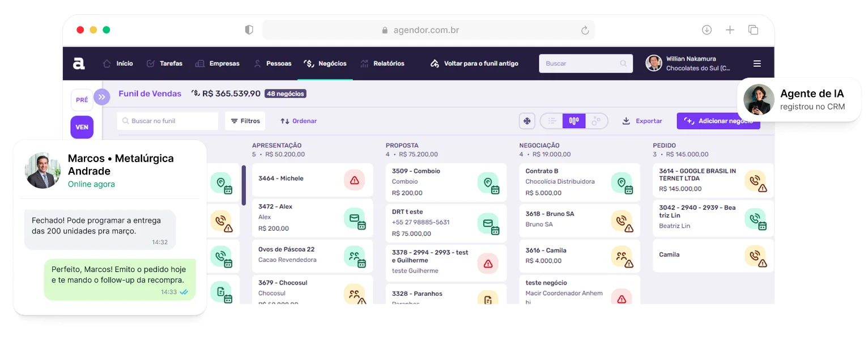The height and width of the screenshot is (344, 868).
Task: Open the Relatórios menu
Action: tap(382, 63)
